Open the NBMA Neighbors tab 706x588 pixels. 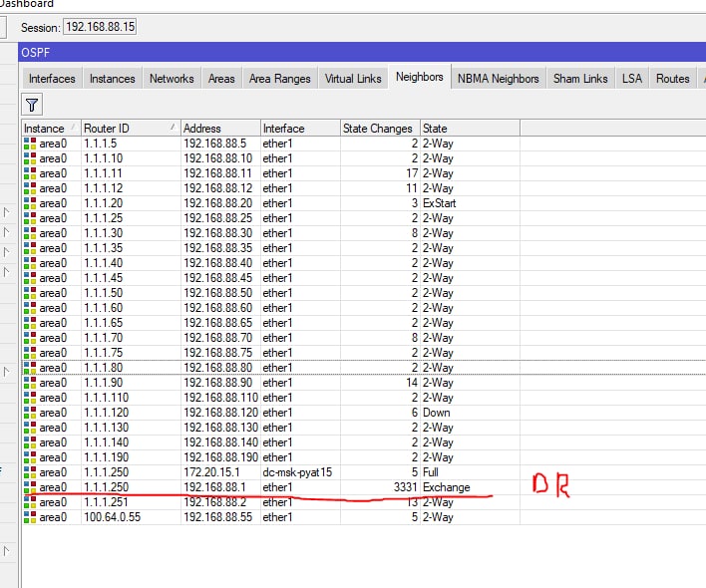pos(498,79)
